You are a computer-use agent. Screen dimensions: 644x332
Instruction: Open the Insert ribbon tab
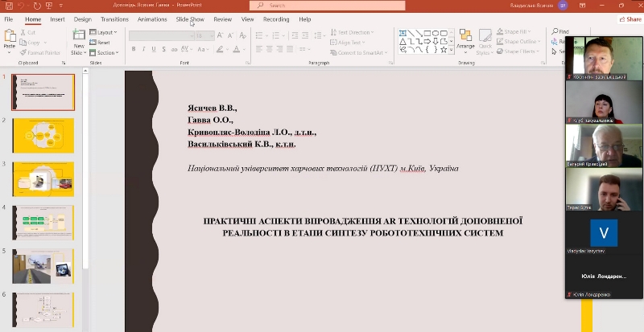57,18
